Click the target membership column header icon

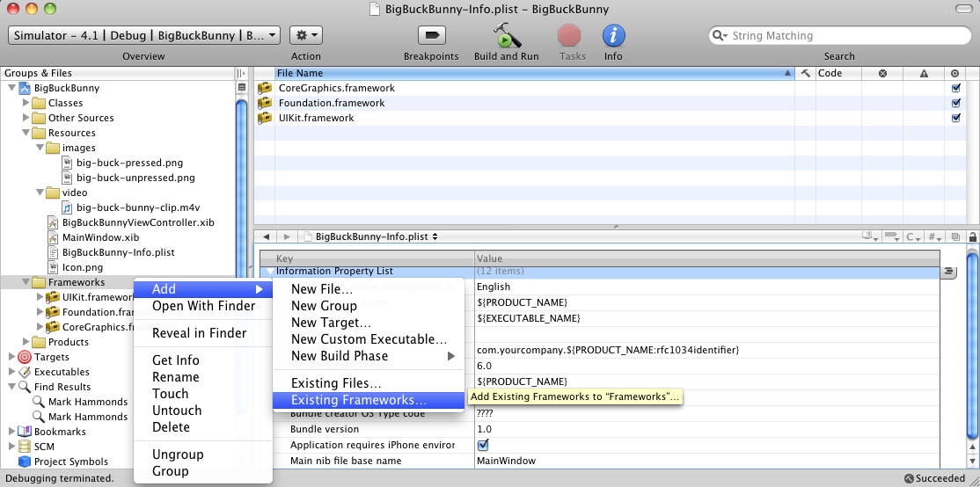pos(955,73)
